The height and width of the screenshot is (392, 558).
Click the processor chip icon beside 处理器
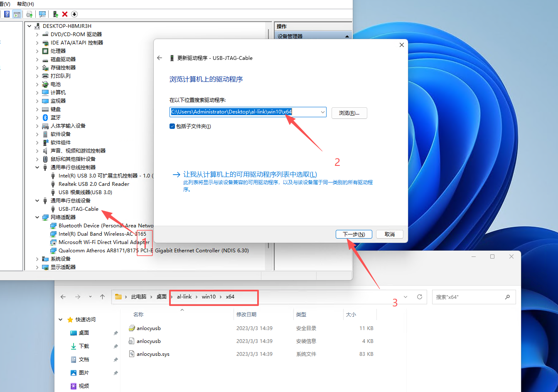[45, 51]
